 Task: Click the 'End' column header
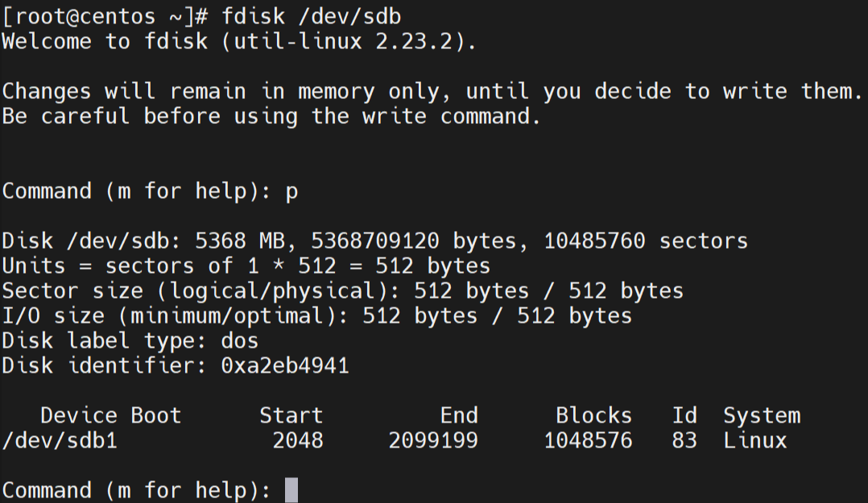(x=458, y=415)
